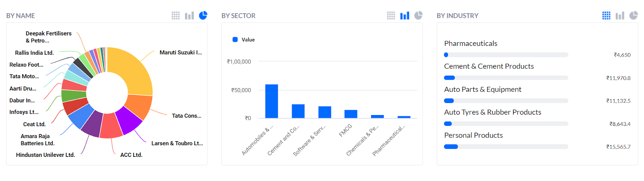Switch By Name panel to bar chart view
This screenshot has width=644, height=181.
click(x=189, y=16)
